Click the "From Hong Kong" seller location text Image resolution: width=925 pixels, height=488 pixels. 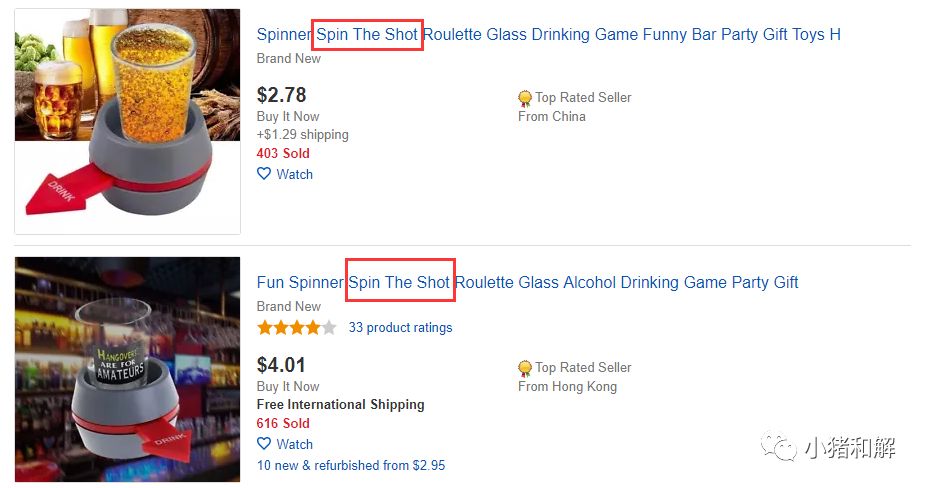click(x=567, y=386)
